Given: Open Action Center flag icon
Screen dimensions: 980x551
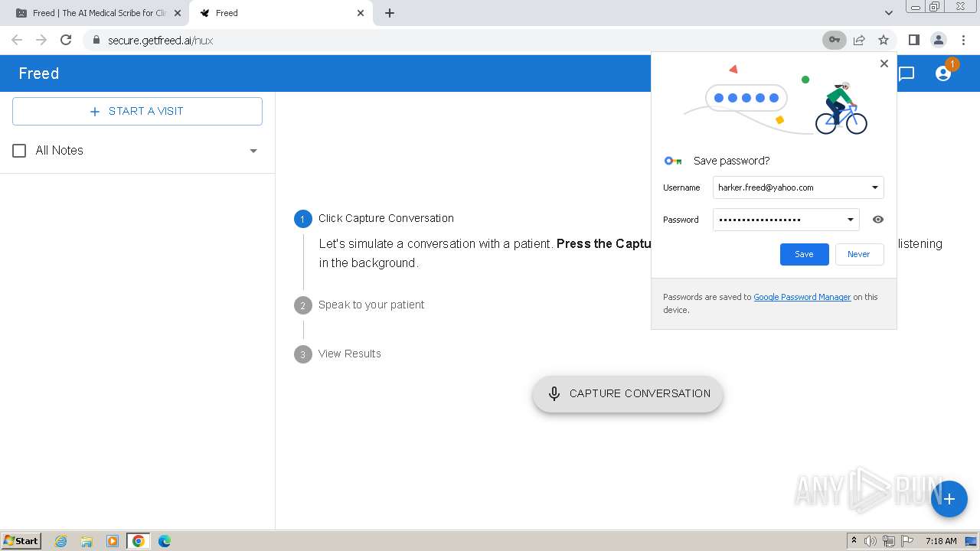Looking at the screenshot, I should click(907, 541).
